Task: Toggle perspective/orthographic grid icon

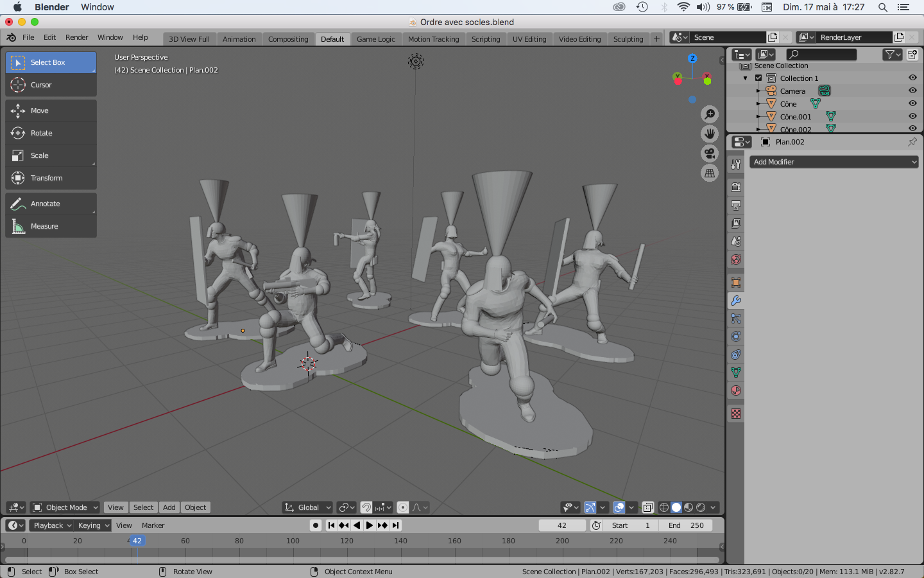Action: coord(710,173)
